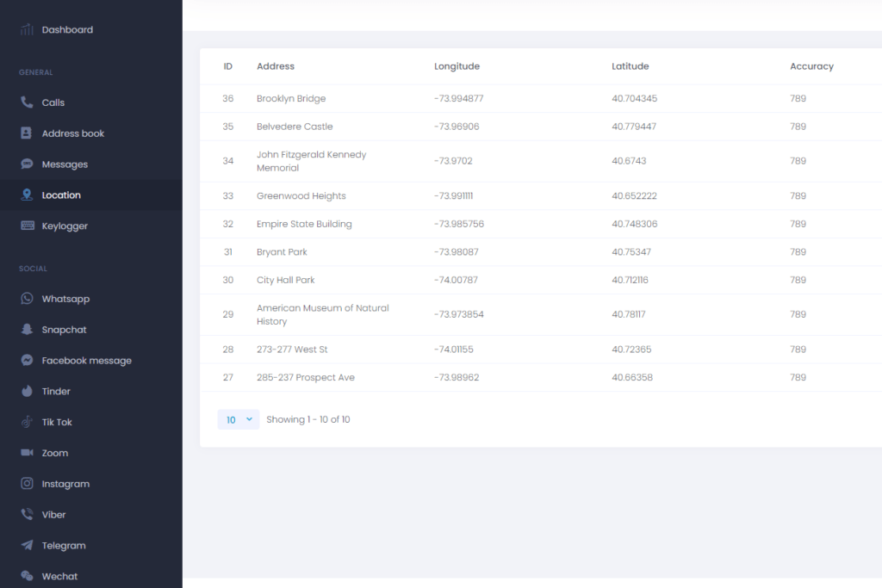Click the City Hall Park address
The image size is (882, 588).
(285, 280)
